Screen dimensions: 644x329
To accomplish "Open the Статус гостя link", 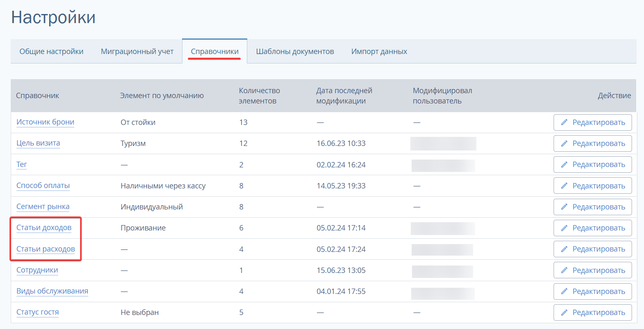I will [x=38, y=312].
